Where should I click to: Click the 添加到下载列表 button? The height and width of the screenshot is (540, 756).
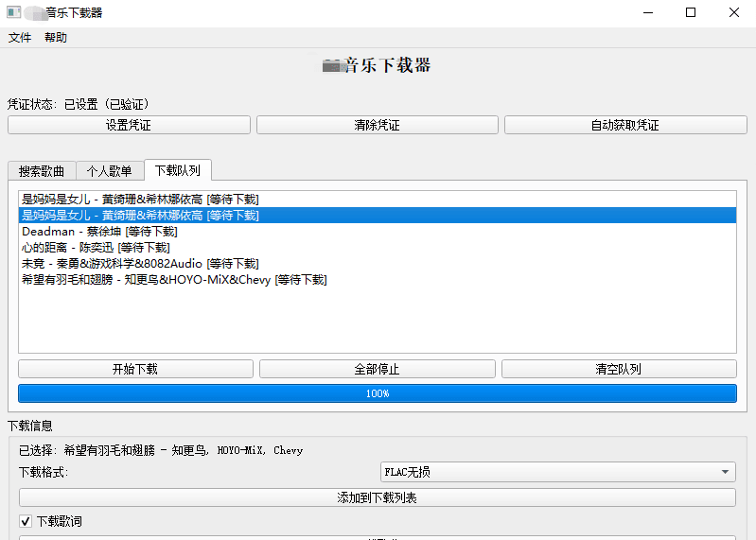[377, 497]
